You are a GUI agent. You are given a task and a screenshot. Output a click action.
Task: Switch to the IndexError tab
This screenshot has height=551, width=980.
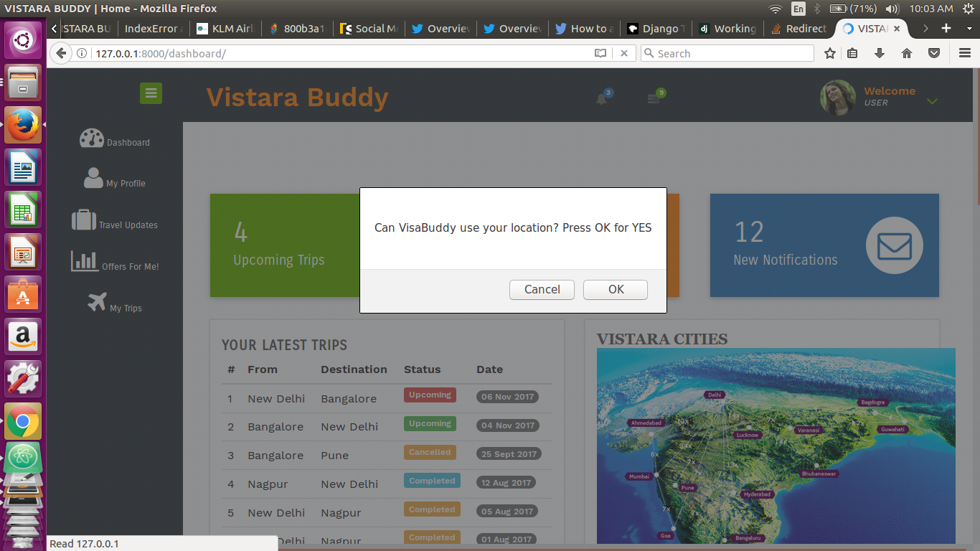153,29
